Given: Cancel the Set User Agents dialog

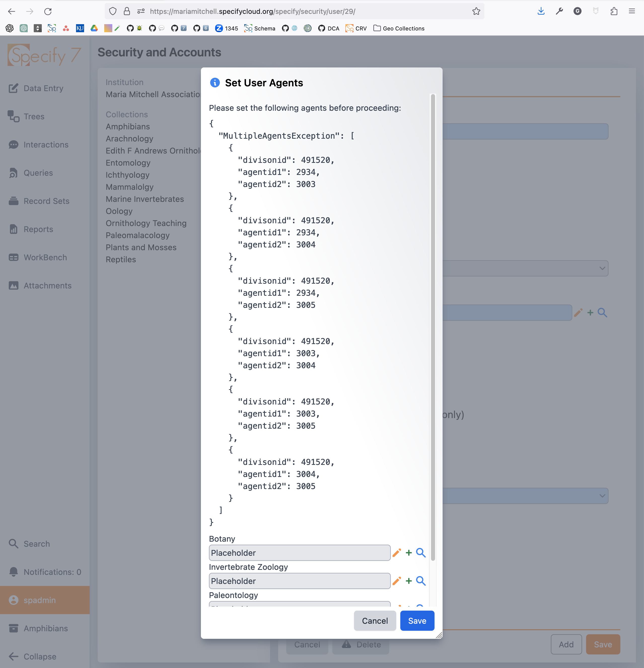Looking at the screenshot, I should 375,621.
